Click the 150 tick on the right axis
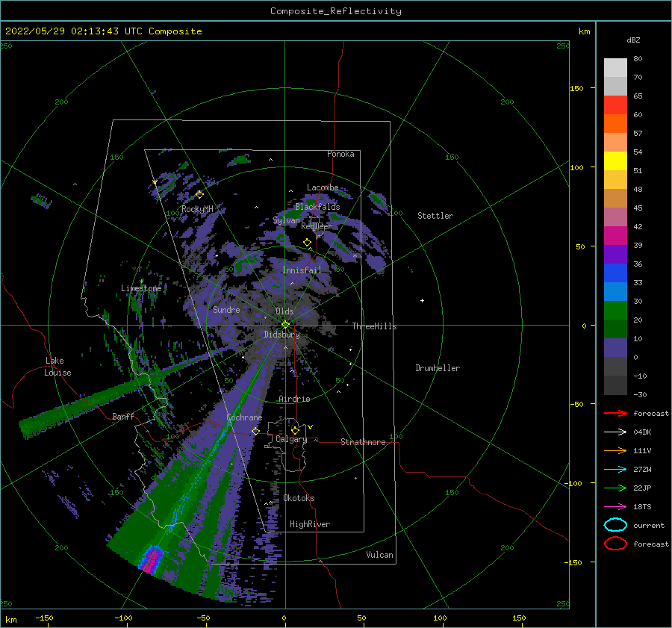672x628 pixels. pyautogui.click(x=577, y=88)
